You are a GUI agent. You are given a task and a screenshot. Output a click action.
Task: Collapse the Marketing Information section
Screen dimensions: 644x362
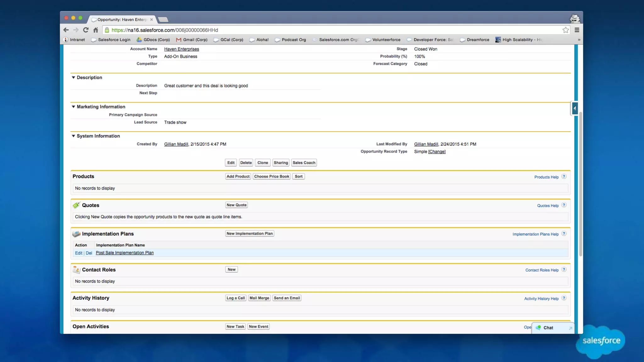point(73,107)
